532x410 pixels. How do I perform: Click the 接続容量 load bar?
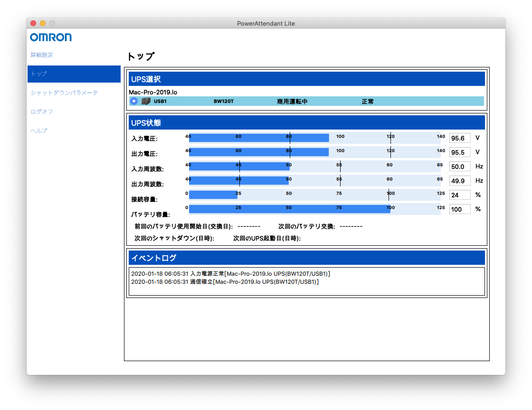pyautogui.click(x=213, y=196)
